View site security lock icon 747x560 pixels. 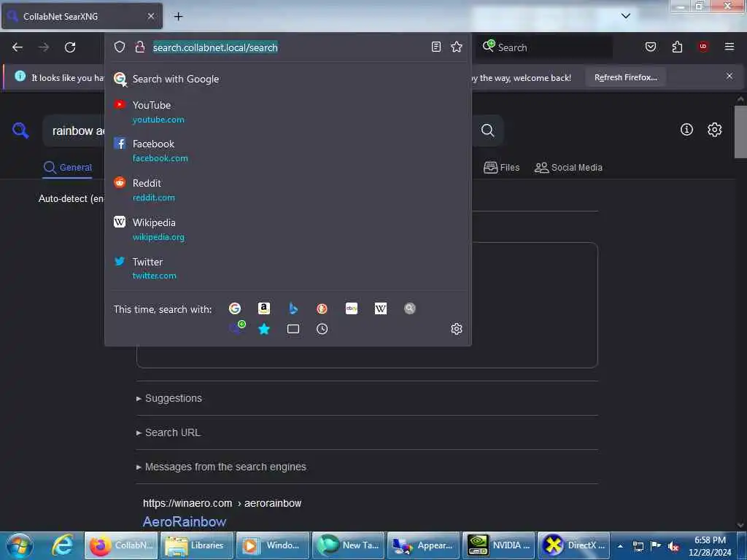(x=139, y=47)
